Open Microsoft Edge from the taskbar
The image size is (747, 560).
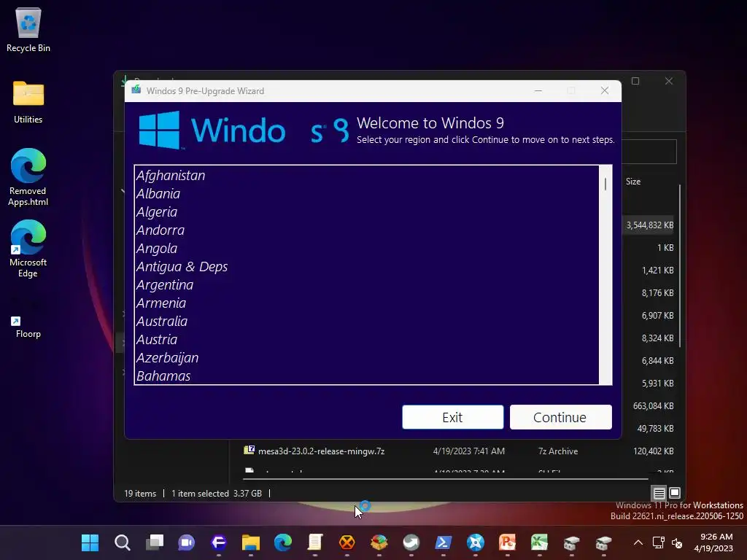pyautogui.click(x=283, y=542)
